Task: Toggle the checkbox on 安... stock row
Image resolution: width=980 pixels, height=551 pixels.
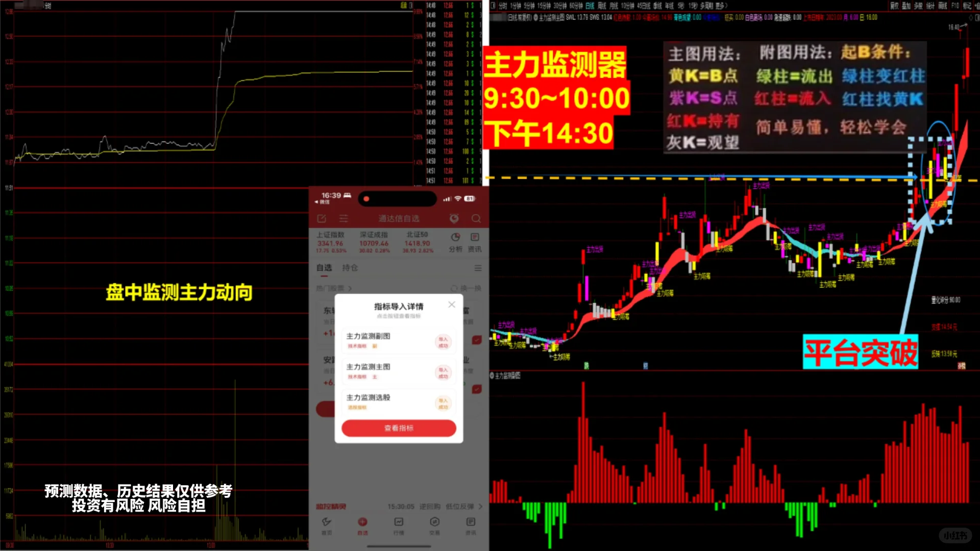Action: (x=477, y=390)
